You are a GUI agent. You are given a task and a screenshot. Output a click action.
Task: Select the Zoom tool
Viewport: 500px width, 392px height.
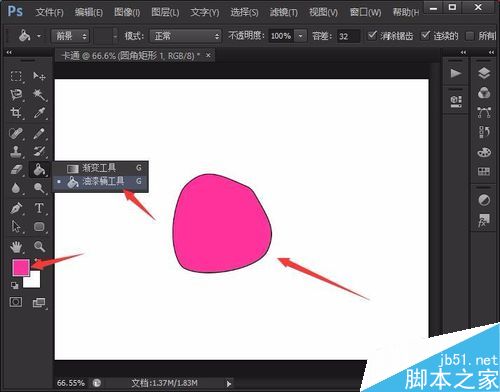click(39, 247)
